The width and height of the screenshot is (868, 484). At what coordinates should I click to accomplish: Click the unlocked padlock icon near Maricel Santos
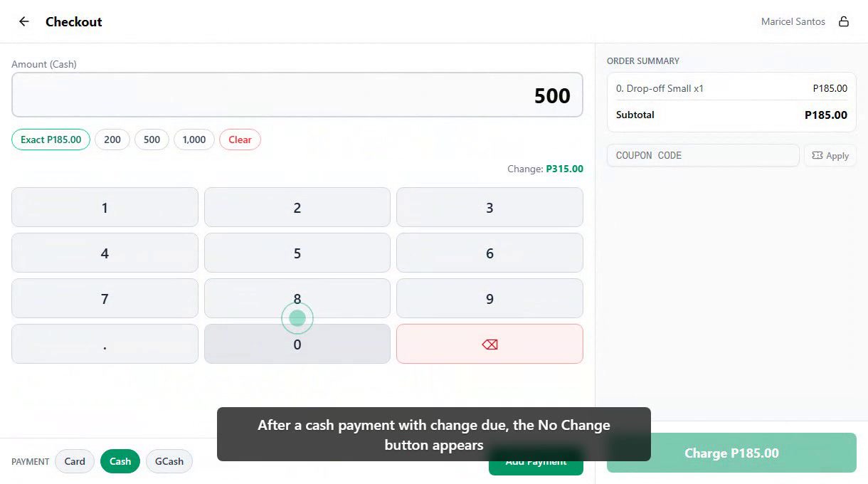pyautogui.click(x=844, y=21)
